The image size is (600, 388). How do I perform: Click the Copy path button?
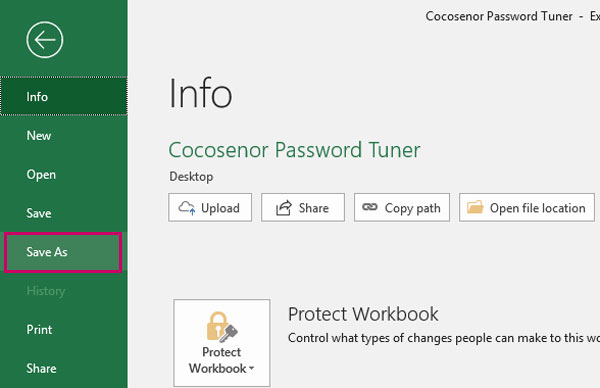402,207
